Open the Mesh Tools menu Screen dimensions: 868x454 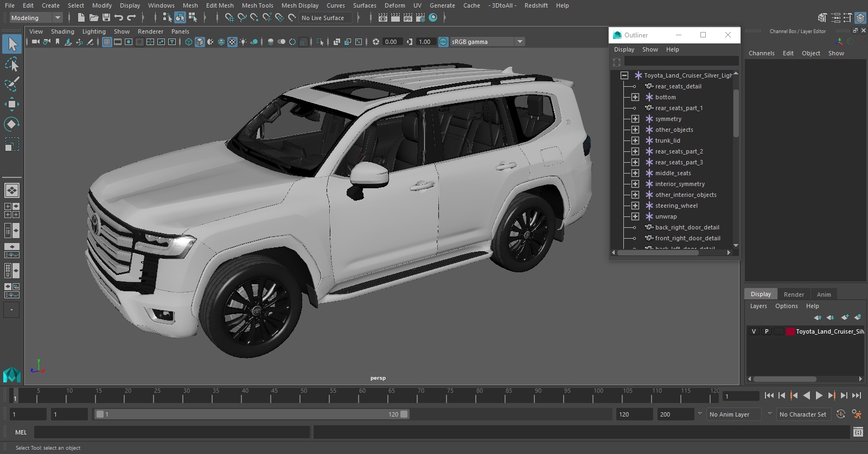pyautogui.click(x=258, y=5)
